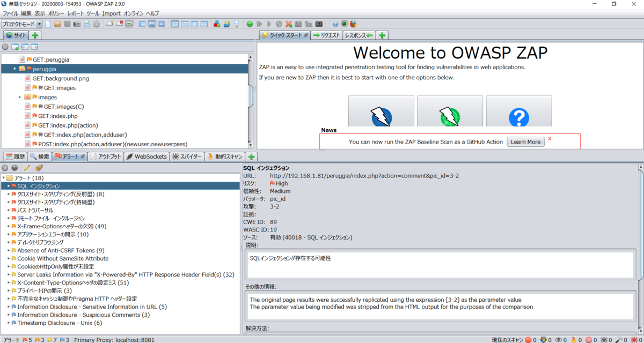644x343 pixels.
Task: Open the WebSockets tab
Action: pos(147,156)
